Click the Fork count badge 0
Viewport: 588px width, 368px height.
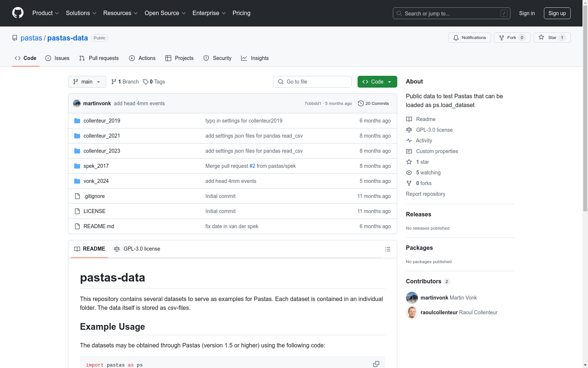[522, 38]
